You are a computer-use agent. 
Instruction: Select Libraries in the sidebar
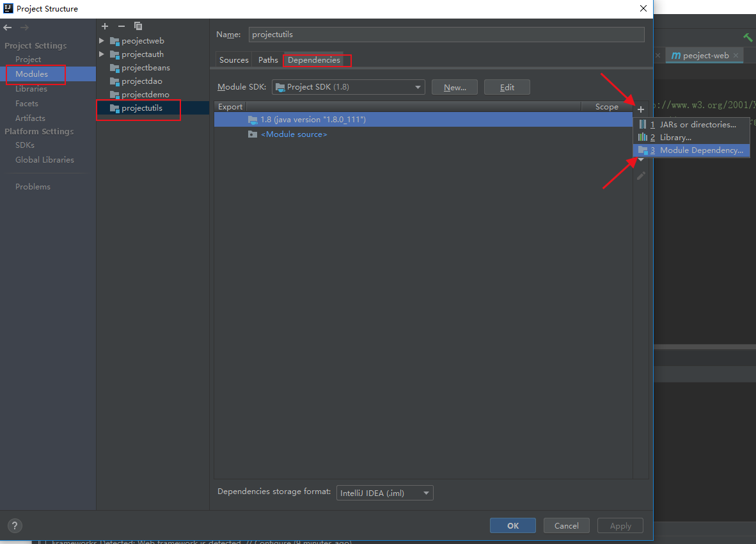31,89
